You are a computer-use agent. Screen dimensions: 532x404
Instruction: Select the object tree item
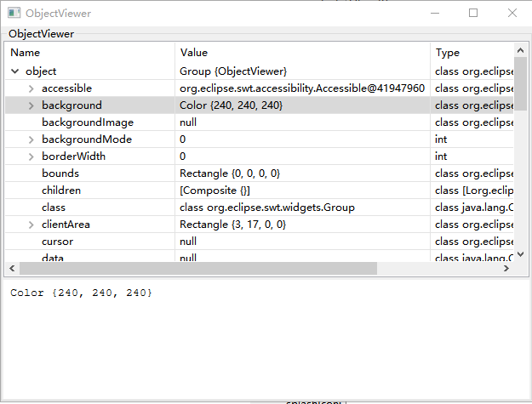pos(41,71)
